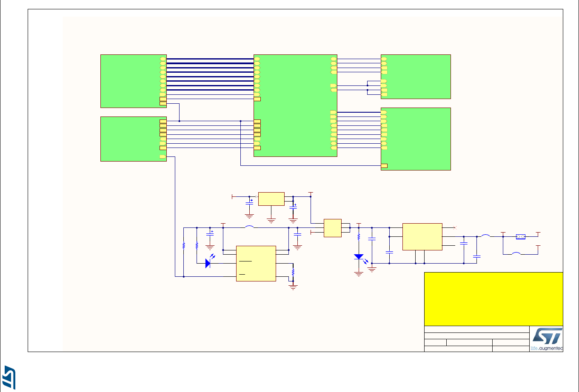Click the red X no-connect marker
The width and height of the screenshot is (579, 392).
455,227
